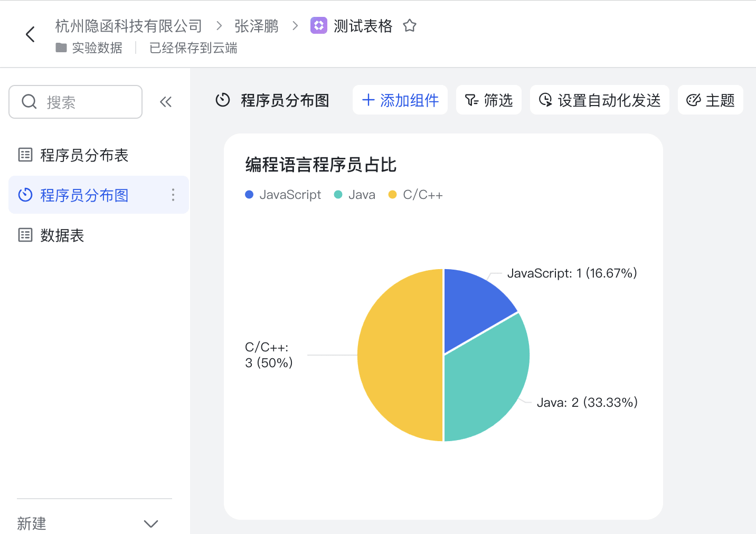Image resolution: width=756 pixels, height=534 pixels.
Task: Click the filter funnel icon on 筛选 button
Action: [471, 100]
